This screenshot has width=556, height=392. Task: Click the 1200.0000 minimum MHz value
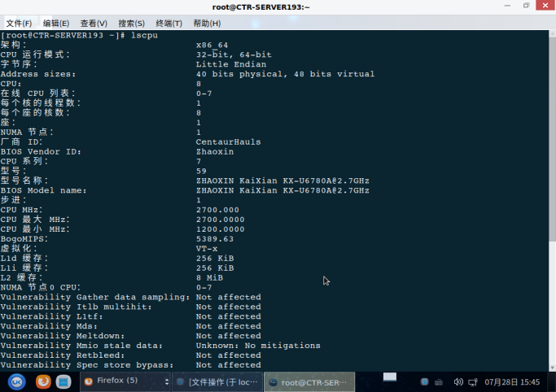tap(220, 229)
